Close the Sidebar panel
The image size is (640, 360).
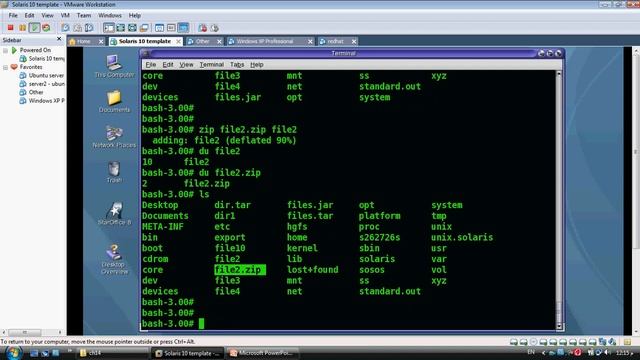pos(59,39)
